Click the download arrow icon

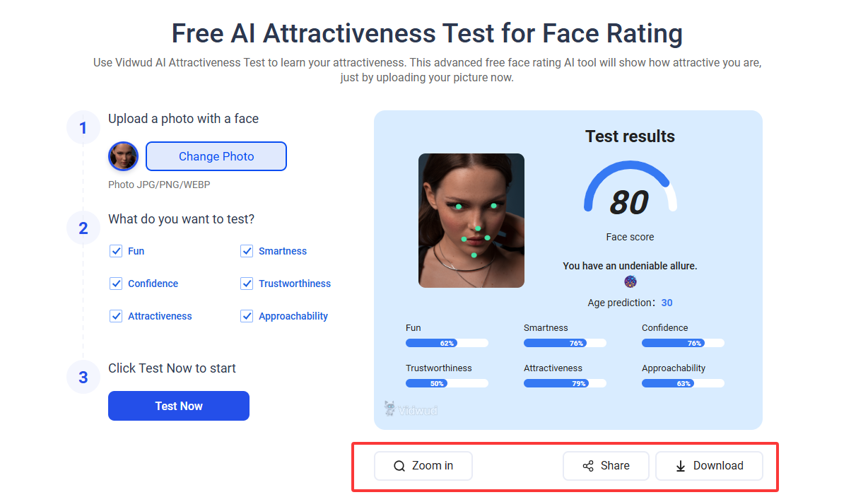pyautogui.click(x=681, y=466)
